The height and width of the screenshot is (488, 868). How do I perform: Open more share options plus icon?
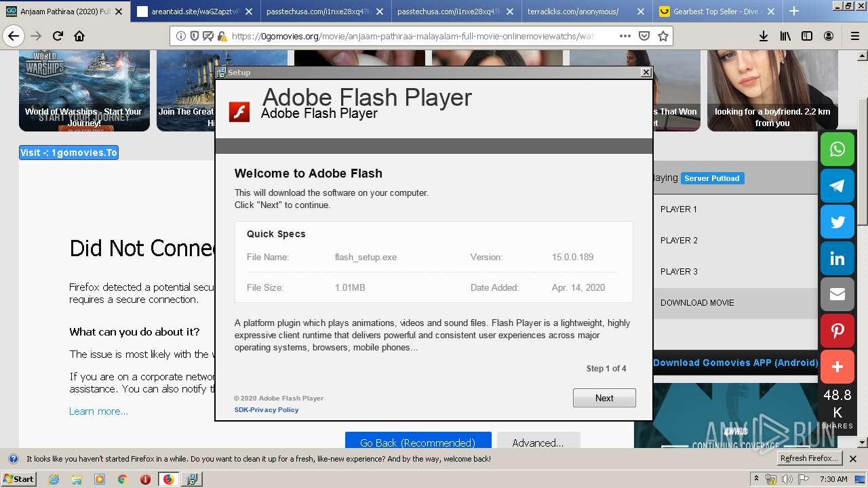(x=837, y=367)
